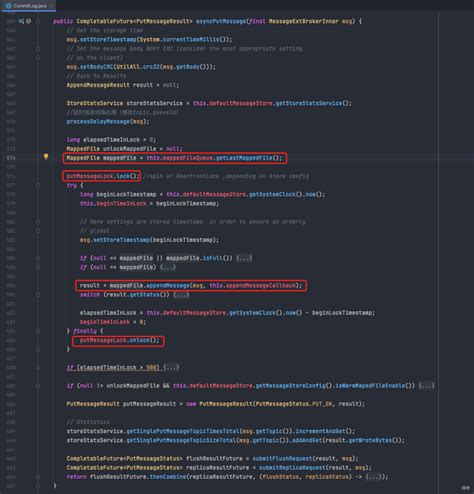Collapse the asyncPutMessage method fold marker
Viewport: 474px width, 494px height.
click(38, 21)
